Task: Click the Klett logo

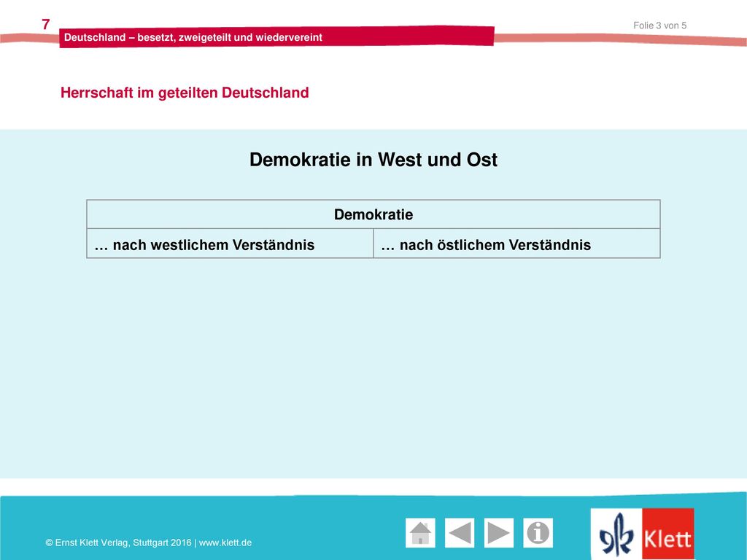Action: (x=642, y=534)
